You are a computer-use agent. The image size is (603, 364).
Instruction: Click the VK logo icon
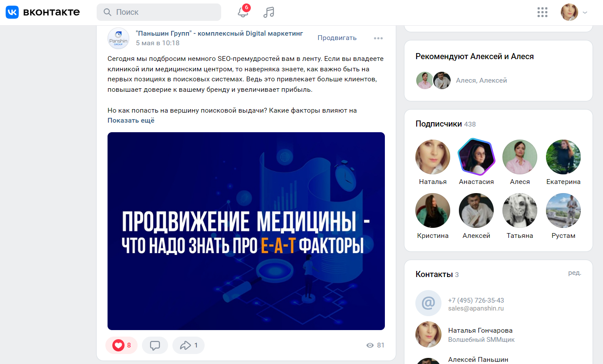click(x=12, y=12)
